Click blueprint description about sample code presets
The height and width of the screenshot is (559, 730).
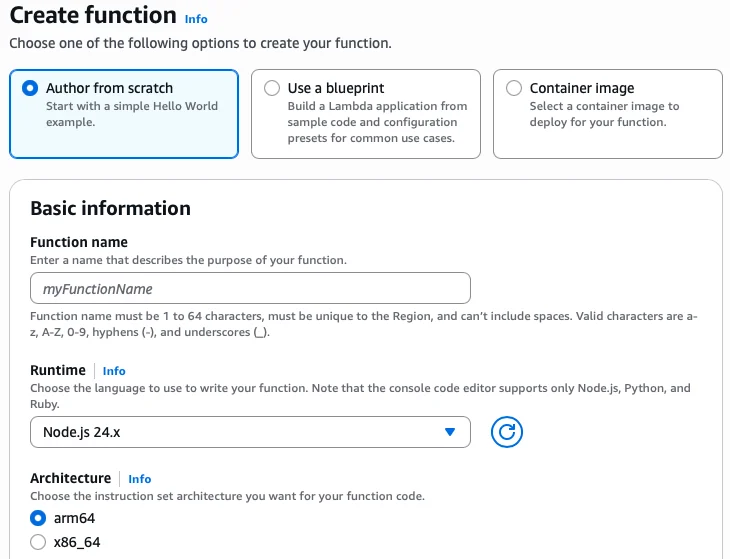pyautogui.click(x=377, y=122)
